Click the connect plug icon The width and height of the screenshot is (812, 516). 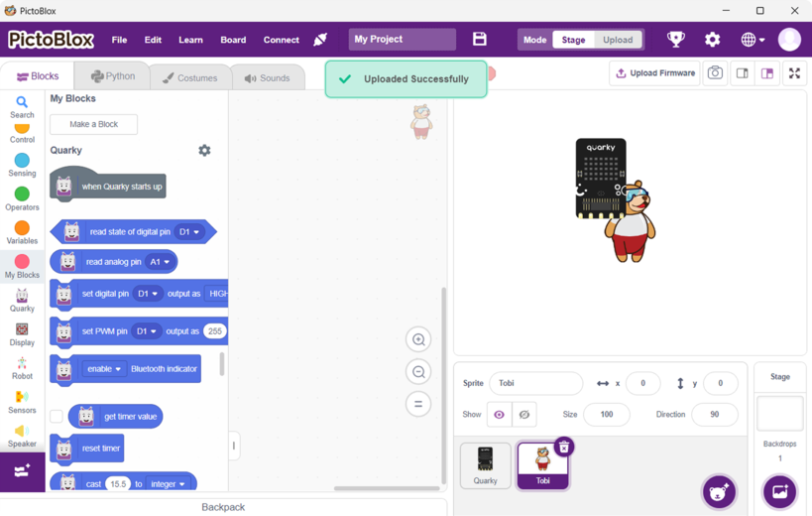320,40
